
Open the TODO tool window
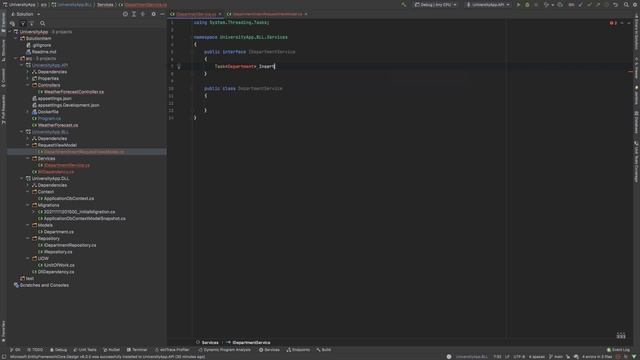[35, 350]
